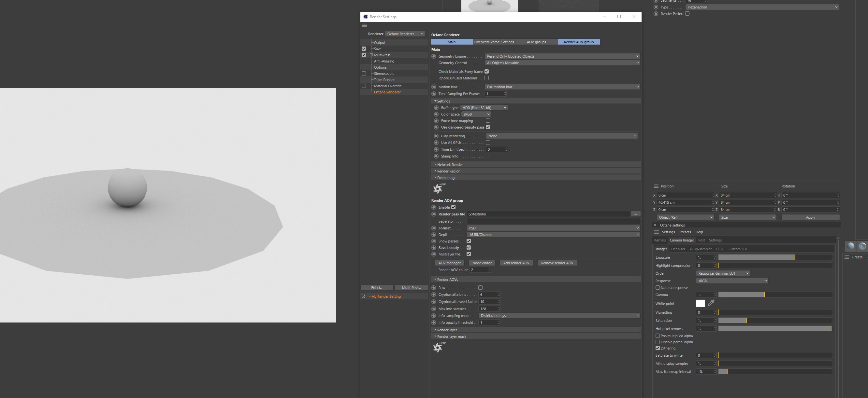Viewport: 868px width, 398px height.
Task: Open the Format dropdown showing PSD
Action: [553, 228]
